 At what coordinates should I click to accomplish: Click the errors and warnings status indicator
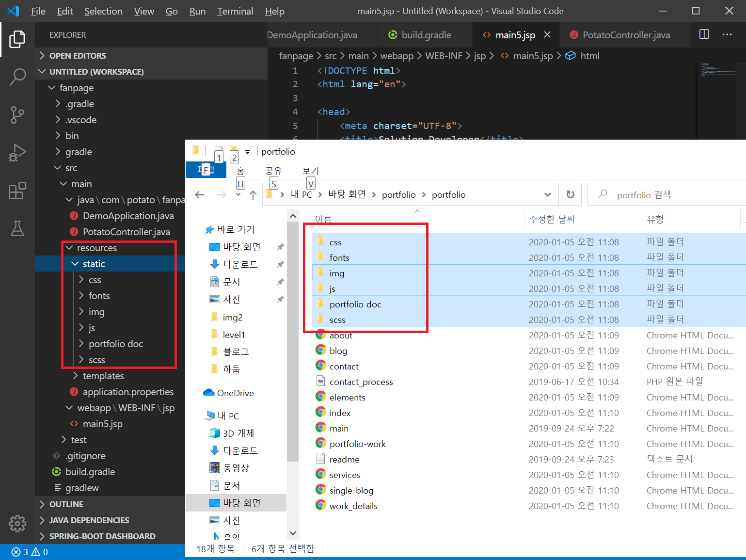pos(30,552)
